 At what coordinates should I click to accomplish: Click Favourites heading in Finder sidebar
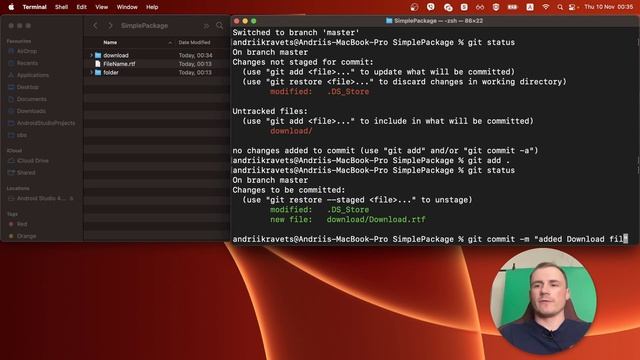coord(19,41)
